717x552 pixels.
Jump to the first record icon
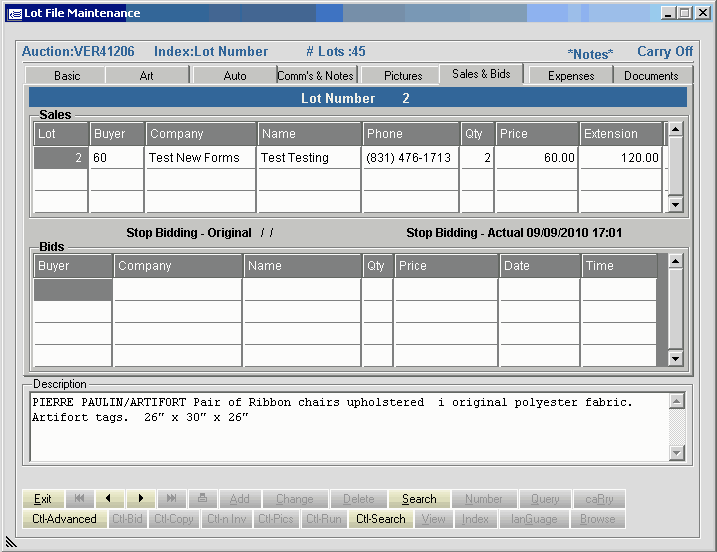coord(79,499)
